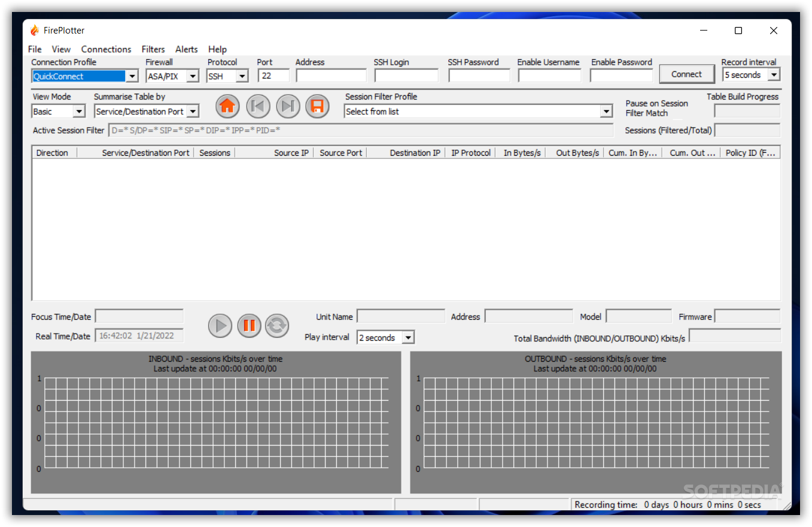Screen dimensions: 812x527
Task: Click the SSH Login input field
Action: pyautogui.click(x=406, y=76)
